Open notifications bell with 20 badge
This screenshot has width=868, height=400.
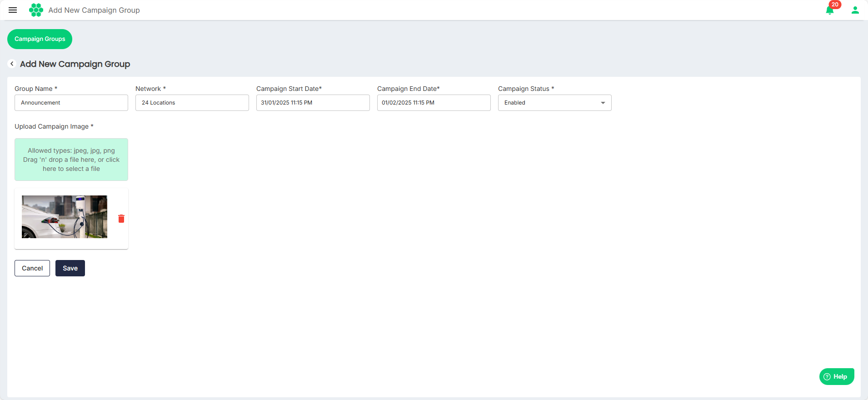[830, 10]
